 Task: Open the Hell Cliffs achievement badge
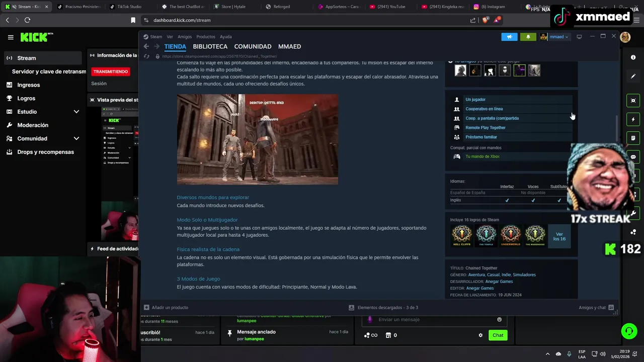pos(462,236)
